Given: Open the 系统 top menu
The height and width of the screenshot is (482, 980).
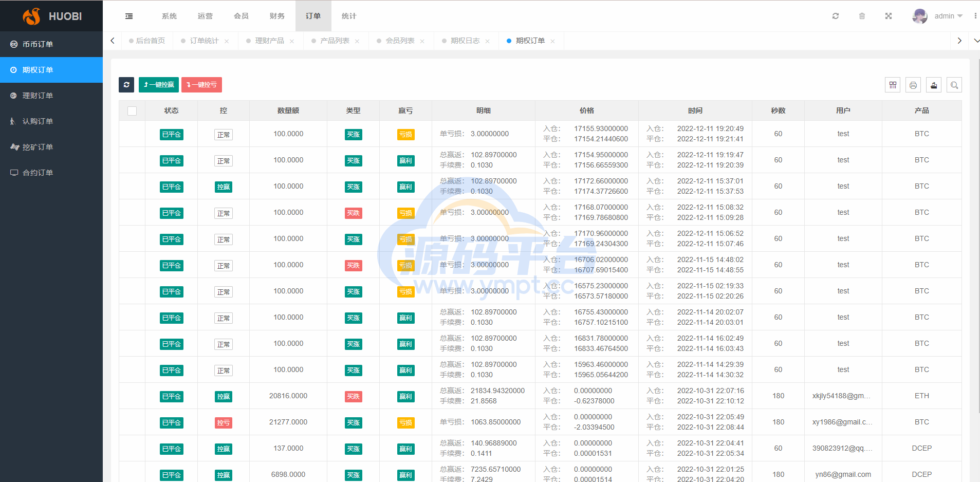Looking at the screenshot, I should [x=169, y=16].
